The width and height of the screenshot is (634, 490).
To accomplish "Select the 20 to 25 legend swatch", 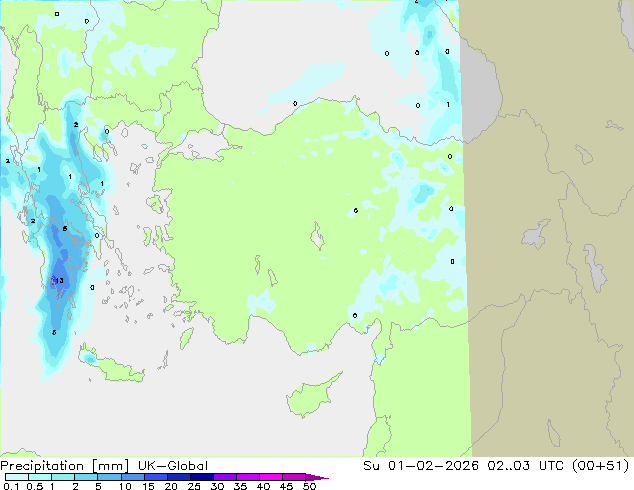I will [x=178, y=477].
